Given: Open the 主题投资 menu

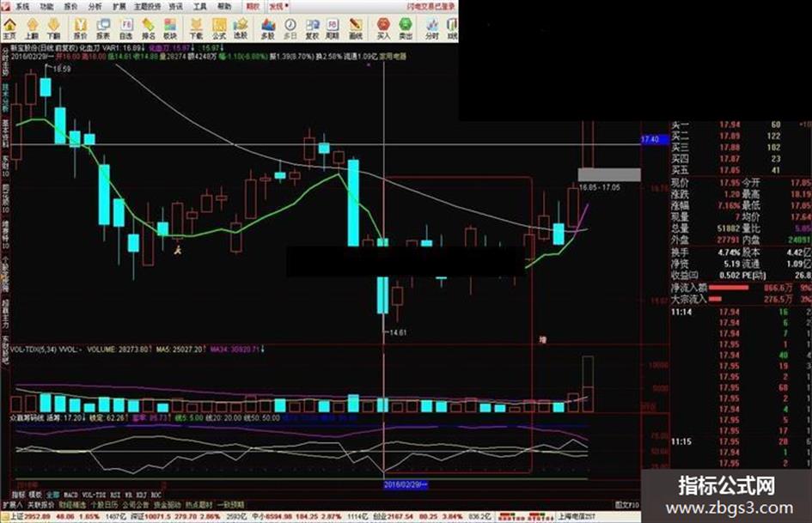Looking at the screenshot, I should click(x=148, y=7).
